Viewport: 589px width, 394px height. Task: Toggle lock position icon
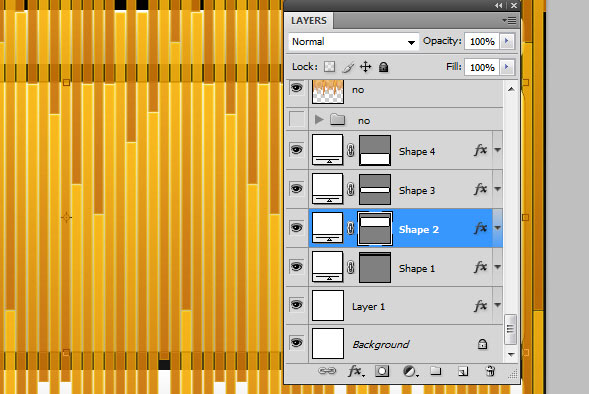[365, 67]
